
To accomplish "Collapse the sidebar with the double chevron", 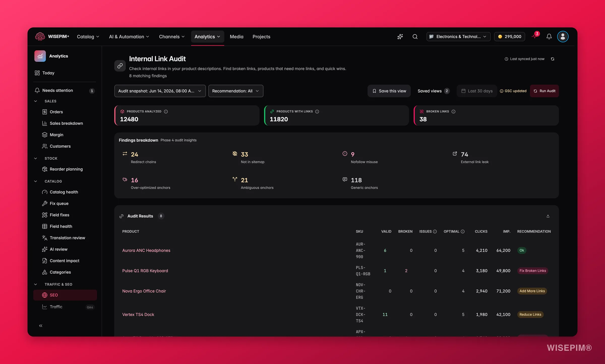I will 41,326.
